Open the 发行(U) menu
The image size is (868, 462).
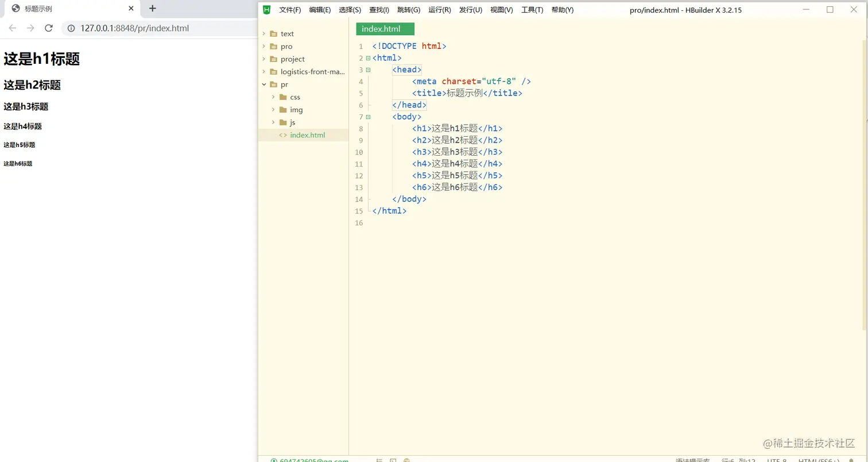pyautogui.click(x=471, y=10)
